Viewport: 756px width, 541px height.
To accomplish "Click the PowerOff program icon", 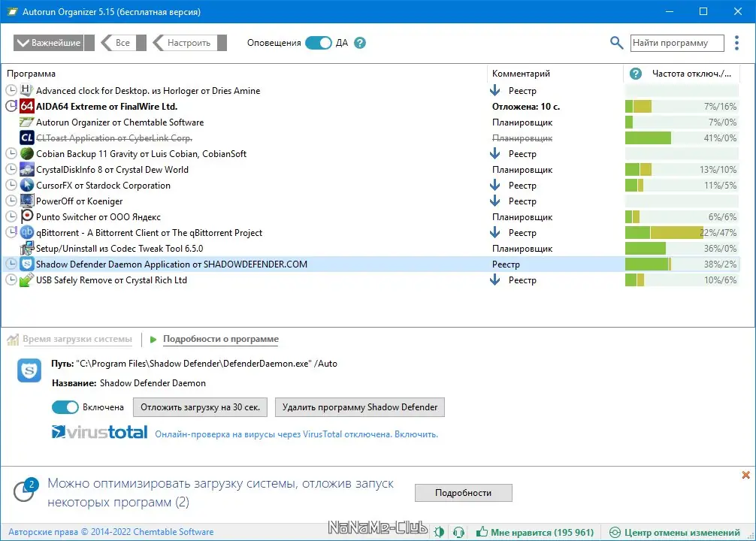I will (x=27, y=201).
